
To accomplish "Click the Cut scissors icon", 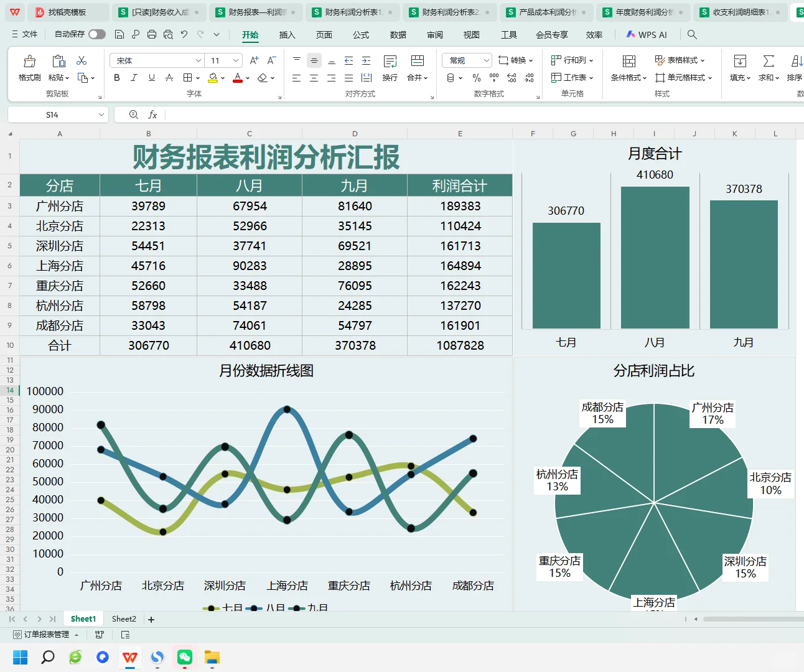I will click(82, 60).
